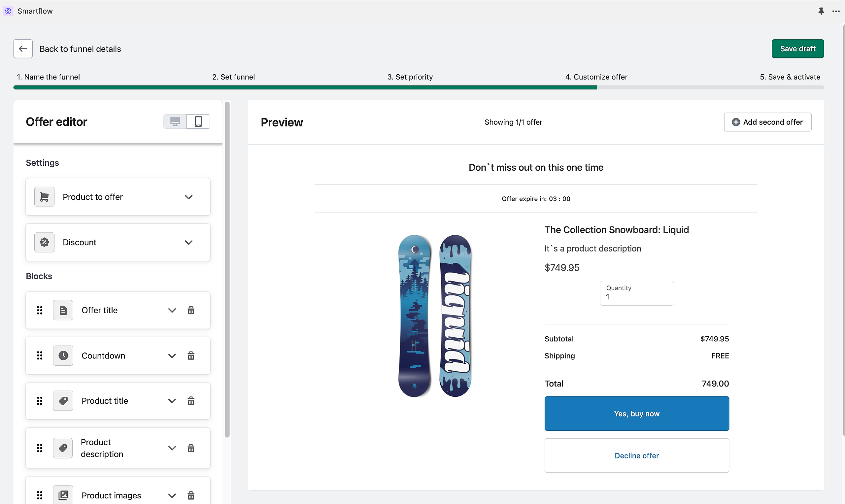The image size is (845, 504).
Task: Remove the Product title block
Action: pyautogui.click(x=191, y=401)
